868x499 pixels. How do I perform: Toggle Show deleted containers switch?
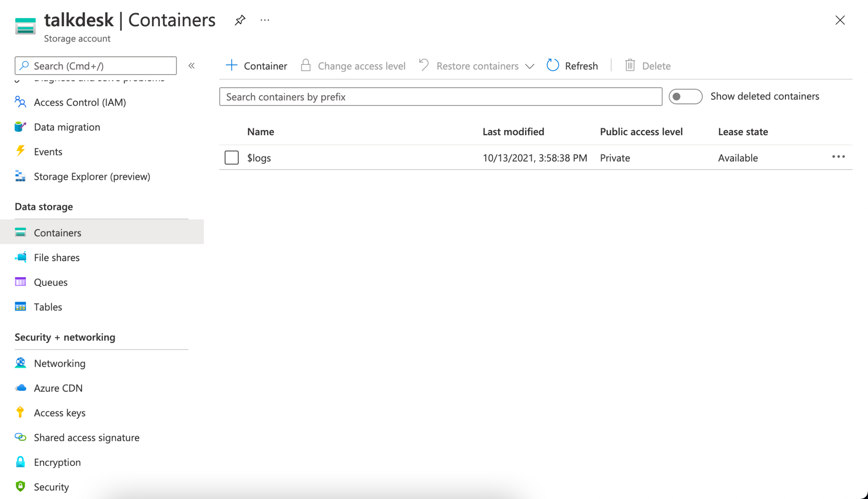685,97
